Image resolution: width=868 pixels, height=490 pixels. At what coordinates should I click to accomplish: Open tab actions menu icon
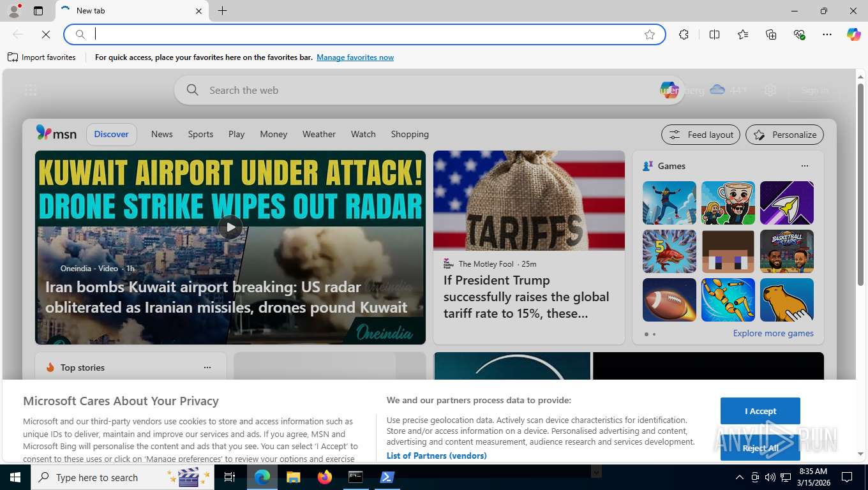38,11
